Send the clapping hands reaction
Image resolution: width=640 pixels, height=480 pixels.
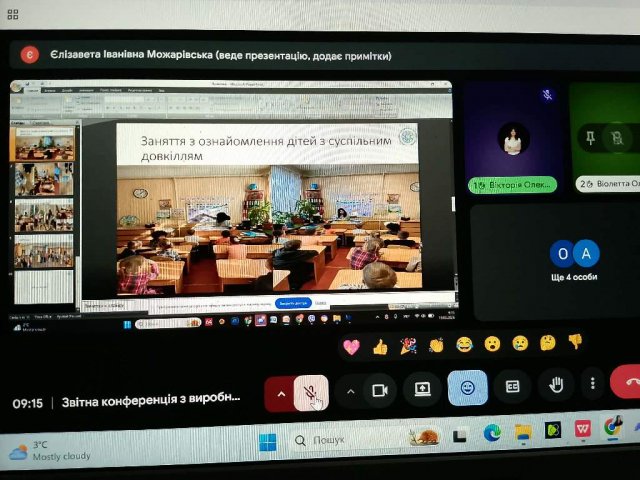(x=436, y=345)
